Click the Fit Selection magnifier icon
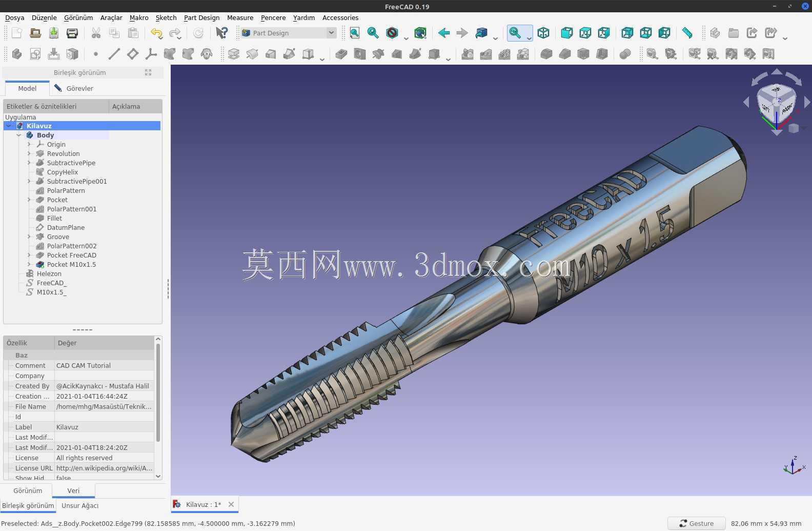The image size is (812, 531). [x=373, y=33]
